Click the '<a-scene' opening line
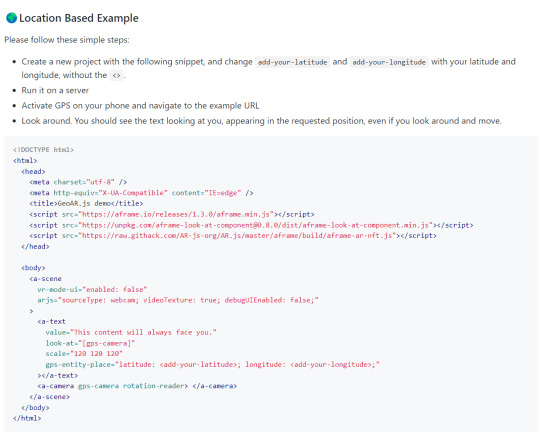 [x=45, y=279]
